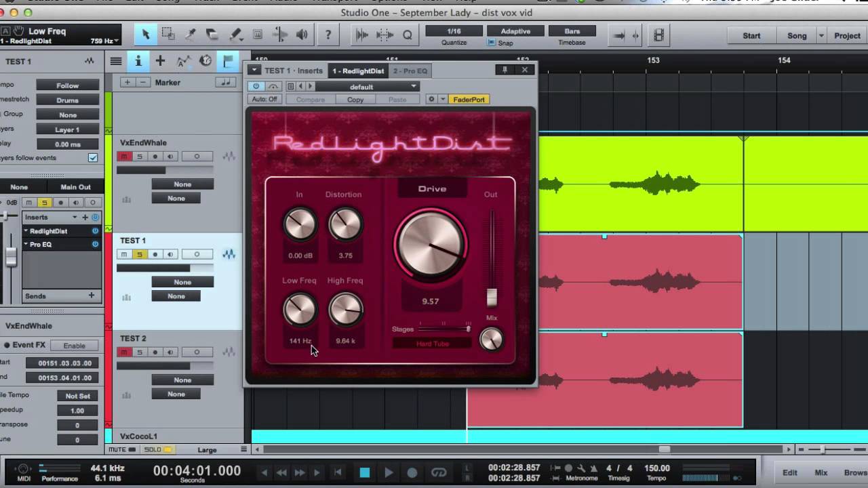Click the Copy button in plugin header
The width and height of the screenshot is (868, 488).
coord(355,100)
